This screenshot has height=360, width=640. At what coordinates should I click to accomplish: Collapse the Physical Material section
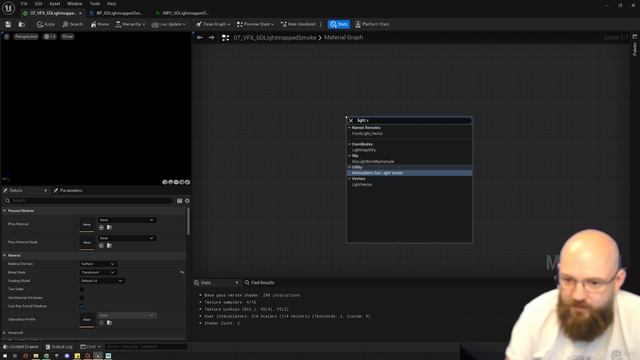click(4, 211)
